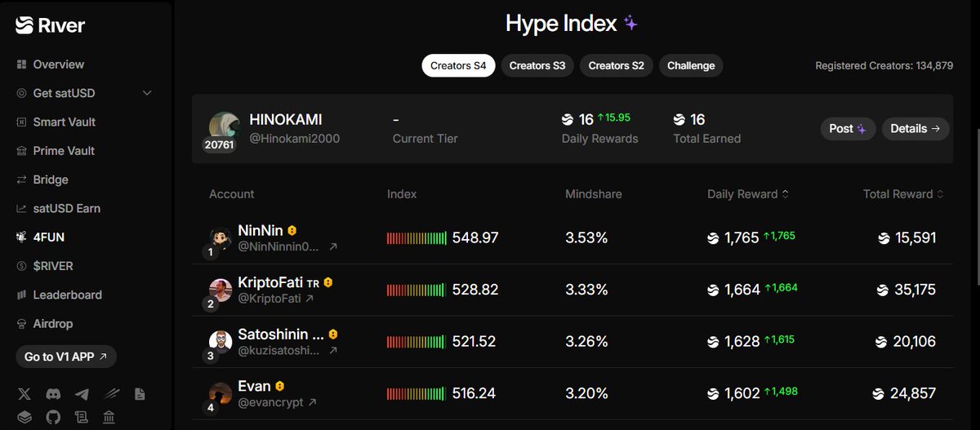980x430 pixels.
Task: Open Satoshinin's external profile arrow
Action: coord(332,350)
